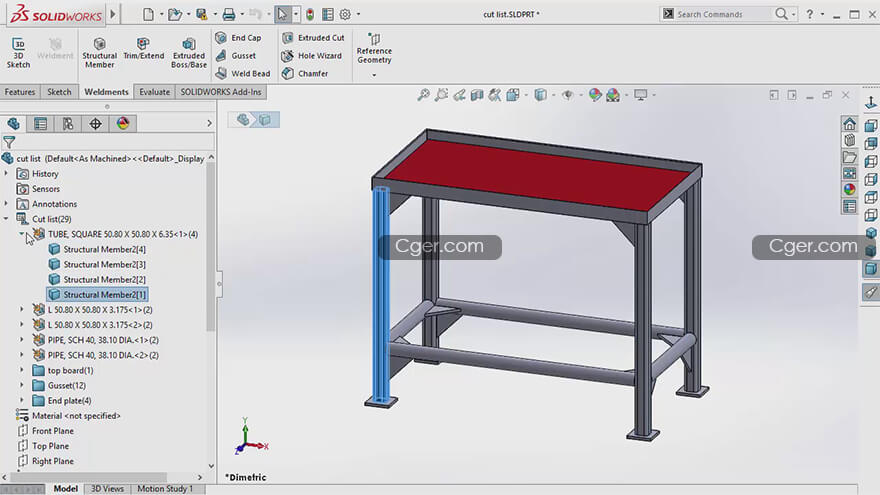Expand PIPE, SCH 40, 38.10 DIA.<1>(2)
Viewport: 880px width, 495px height.
[22, 340]
